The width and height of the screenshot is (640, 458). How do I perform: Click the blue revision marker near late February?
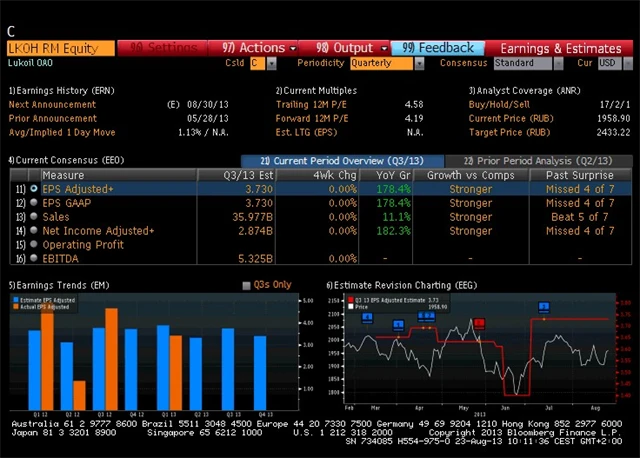pyautogui.click(x=367, y=318)
